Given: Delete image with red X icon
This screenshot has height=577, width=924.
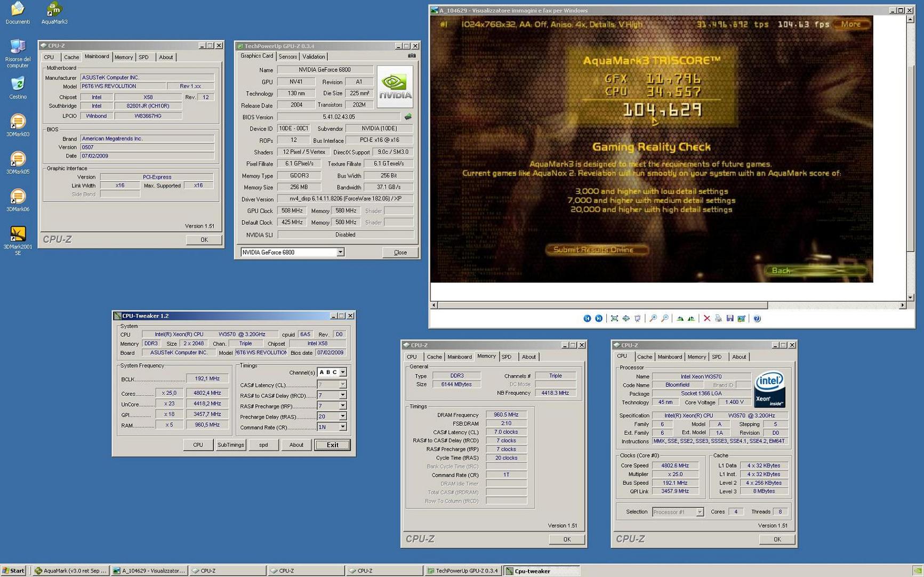Looking at the screenshot, I should pyautogui.click(x=707, y=319).
